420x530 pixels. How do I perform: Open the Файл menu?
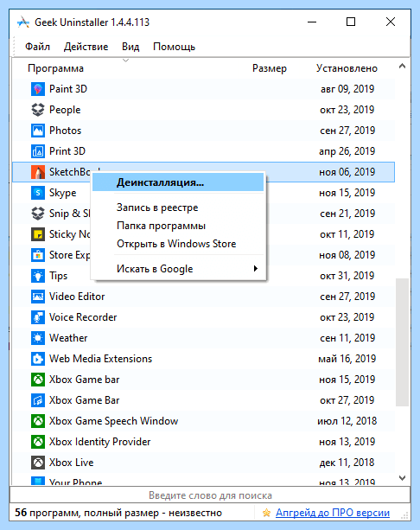[37, 47]
